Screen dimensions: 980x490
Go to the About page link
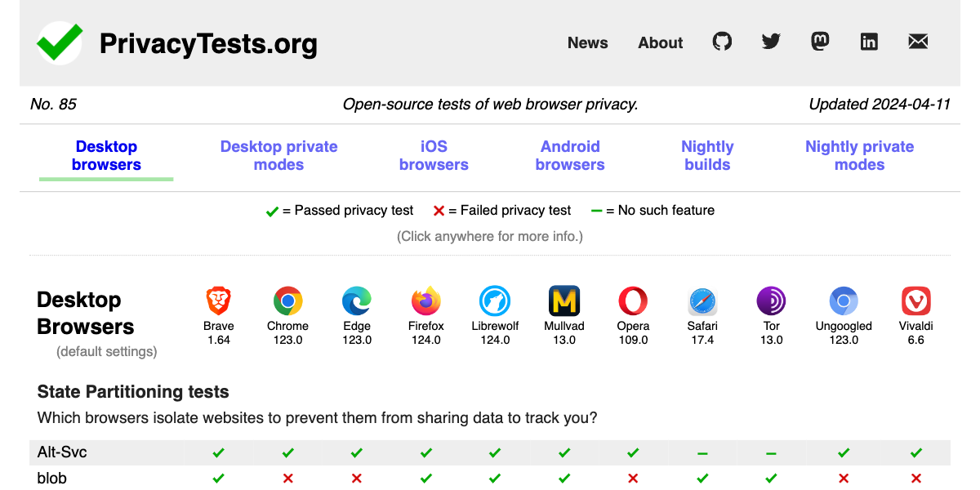pyautogui.click(x=661, y=42)
